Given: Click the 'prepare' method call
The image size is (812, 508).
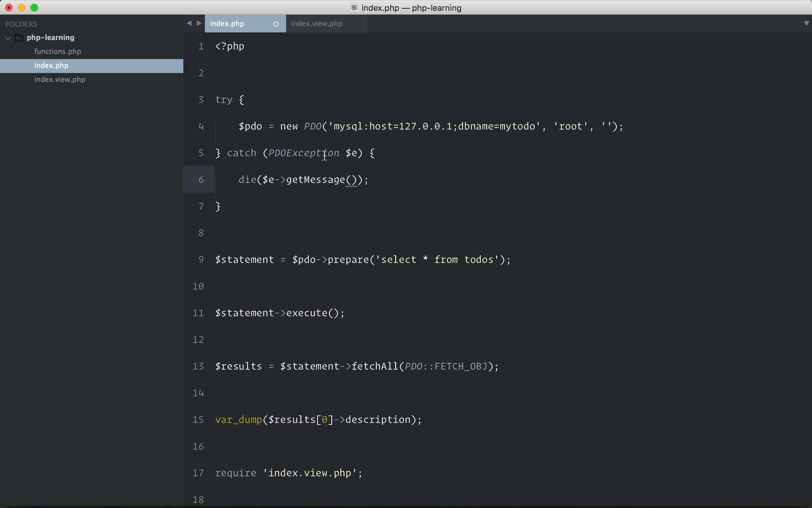Looking at the screenshot, I should tap(348, 260).
